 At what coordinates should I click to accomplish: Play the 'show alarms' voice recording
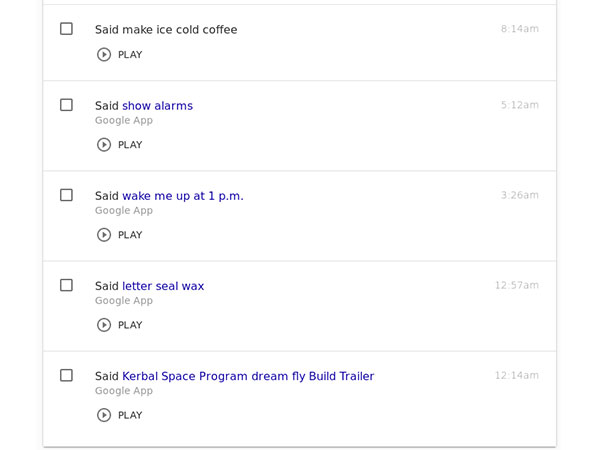click(119, 145)
